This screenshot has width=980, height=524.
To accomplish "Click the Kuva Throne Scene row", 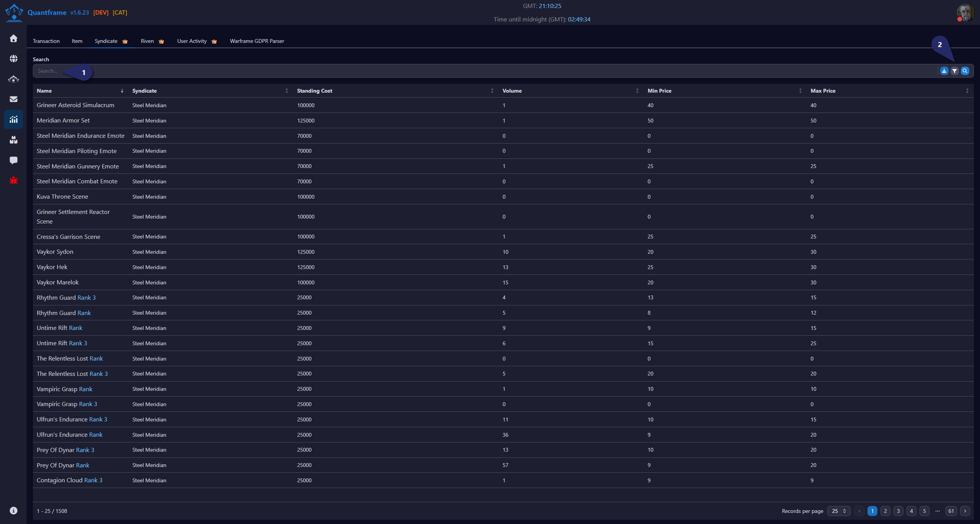I will coord(503,197).
